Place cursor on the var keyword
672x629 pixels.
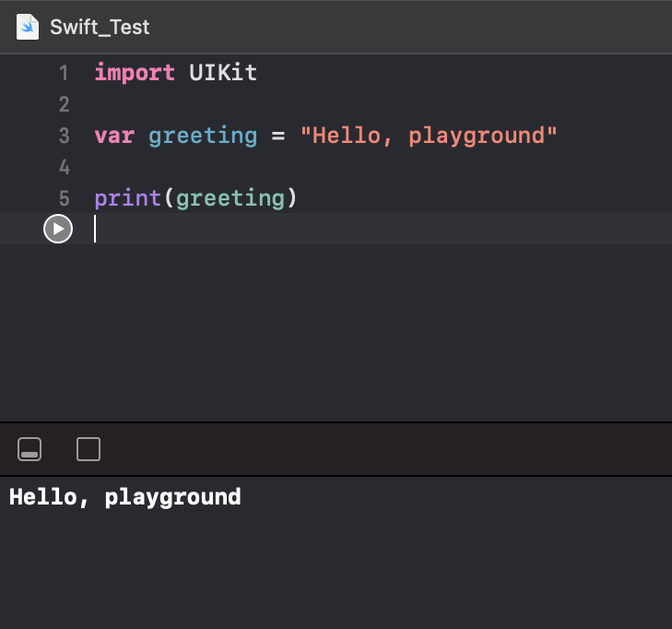pos(114,136)
